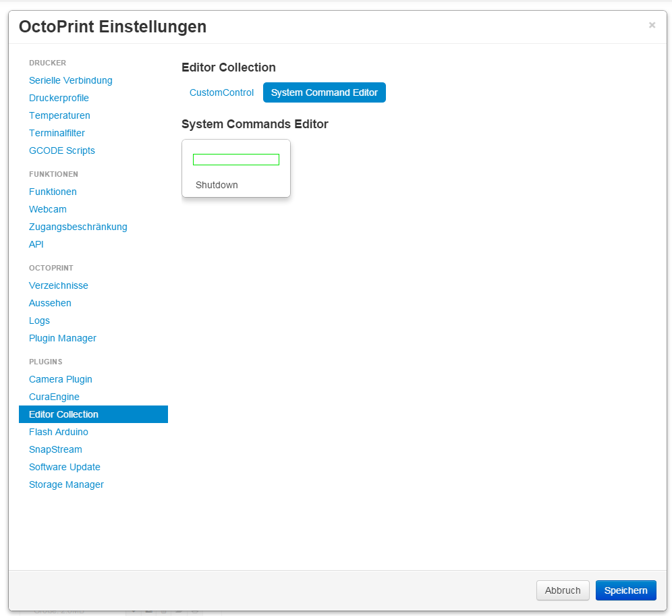Open Druckerprofile settings page
Viewport: 672px width, 616px height.
(x=59, y=98)
